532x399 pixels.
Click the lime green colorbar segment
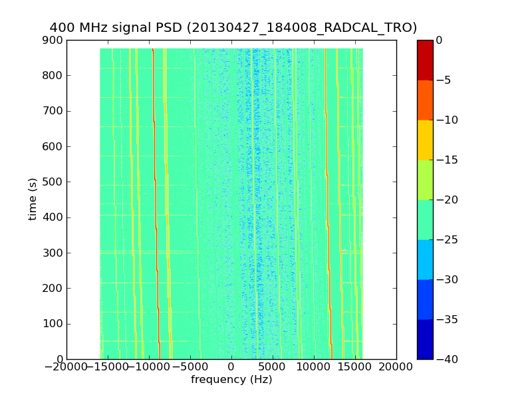(425, 180)
